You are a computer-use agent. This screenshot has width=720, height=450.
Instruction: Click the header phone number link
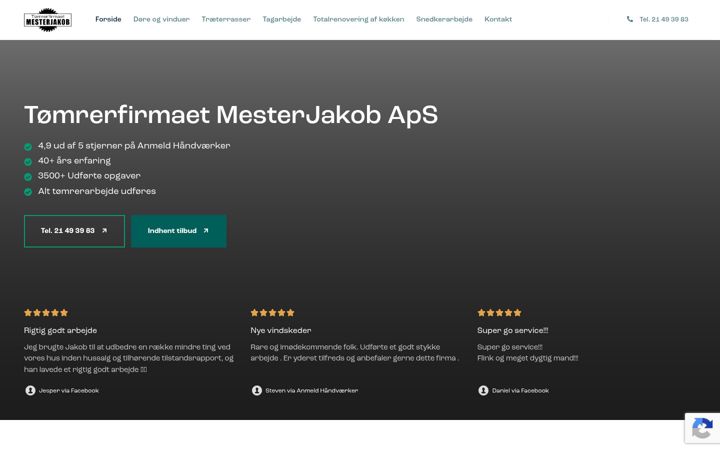pos(664,19)
